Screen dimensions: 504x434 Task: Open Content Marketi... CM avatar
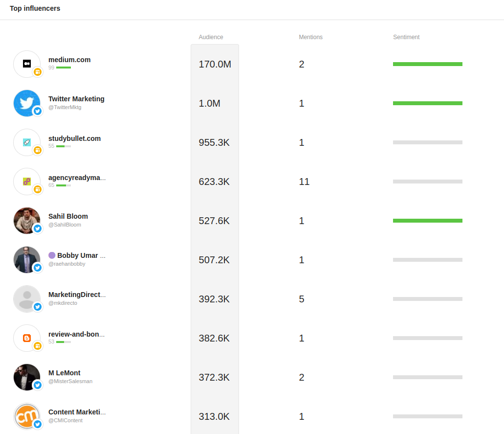coord(27,416)
